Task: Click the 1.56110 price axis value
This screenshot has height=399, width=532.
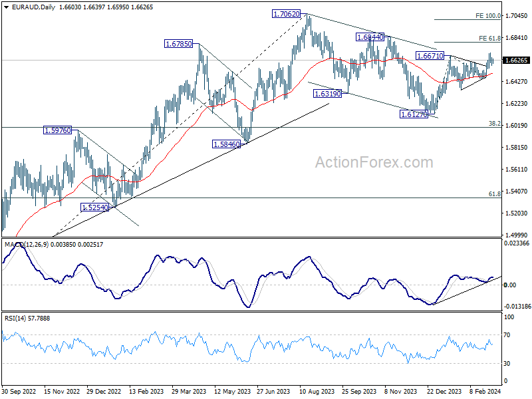Action: pos(517,170)
